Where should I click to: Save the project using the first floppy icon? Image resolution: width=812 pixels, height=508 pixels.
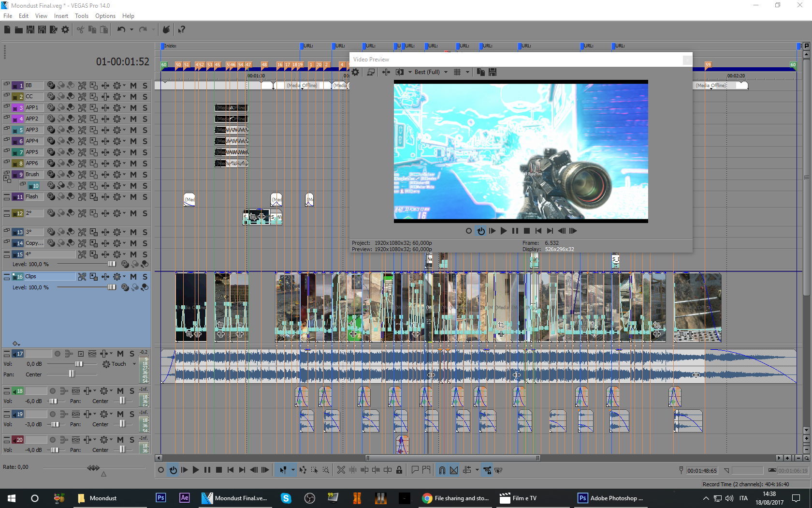(x=30, y=30)
